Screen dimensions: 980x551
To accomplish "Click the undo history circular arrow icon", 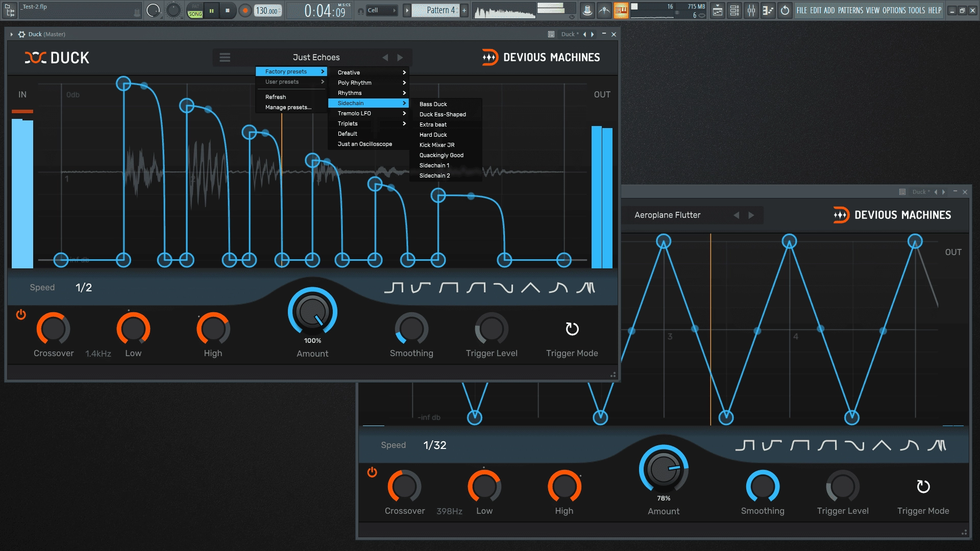I will (x=785, y=10).
